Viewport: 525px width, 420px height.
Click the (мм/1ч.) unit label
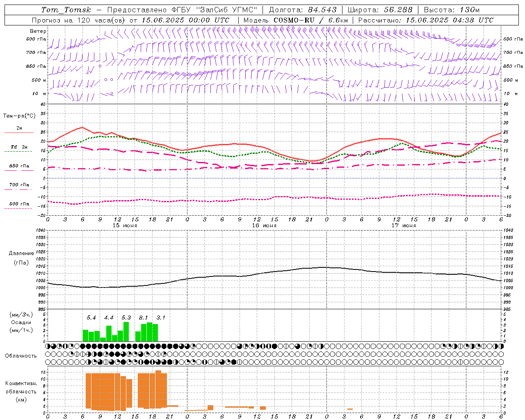(x=21, y=330)
